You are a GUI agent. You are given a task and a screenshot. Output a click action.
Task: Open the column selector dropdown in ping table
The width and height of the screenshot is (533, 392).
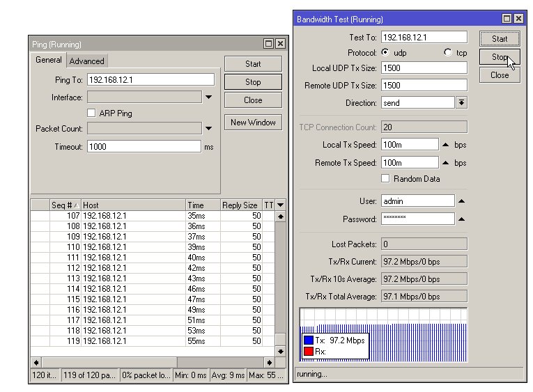281,205
